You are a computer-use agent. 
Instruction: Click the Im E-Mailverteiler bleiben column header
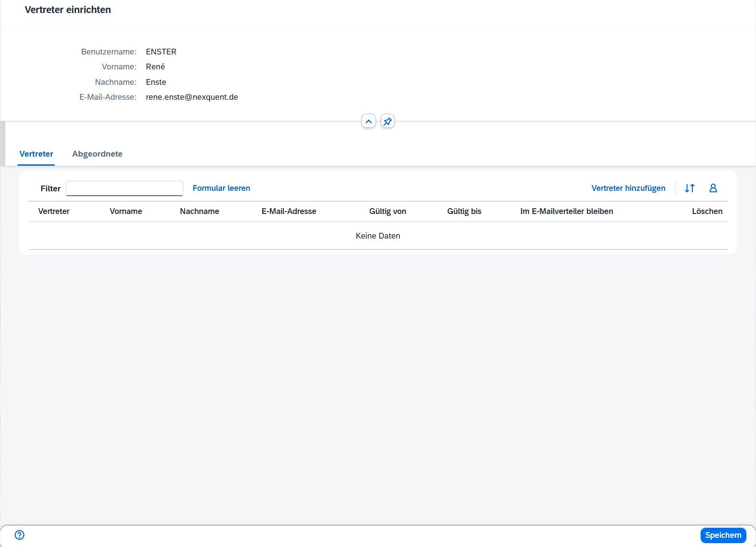pyautogui.click(x=567, y=212)
